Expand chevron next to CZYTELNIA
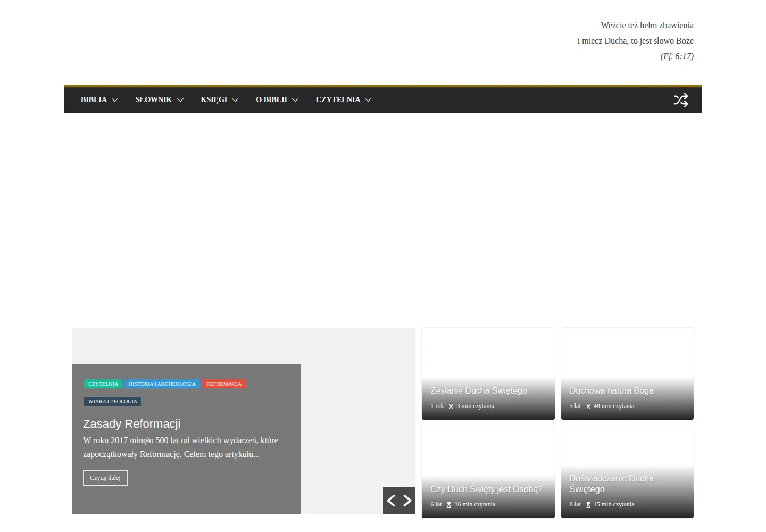 [x=368, y=100]
